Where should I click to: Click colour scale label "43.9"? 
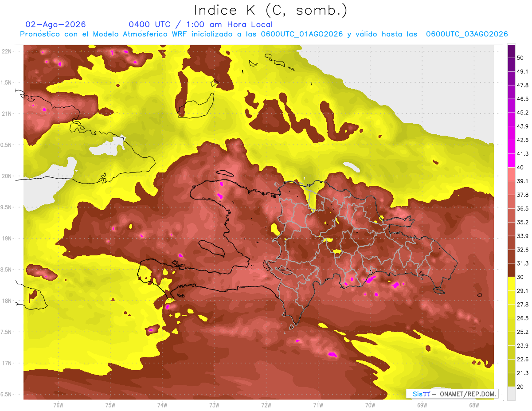pos(523,126)
